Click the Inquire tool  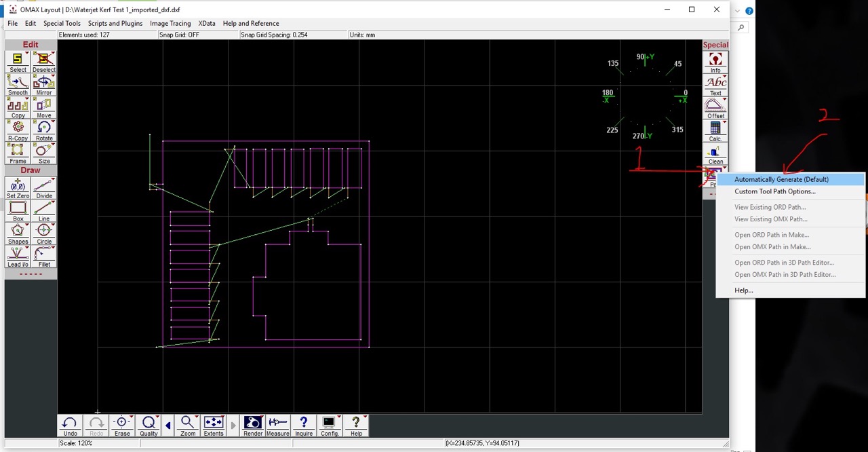click(304, 426)
